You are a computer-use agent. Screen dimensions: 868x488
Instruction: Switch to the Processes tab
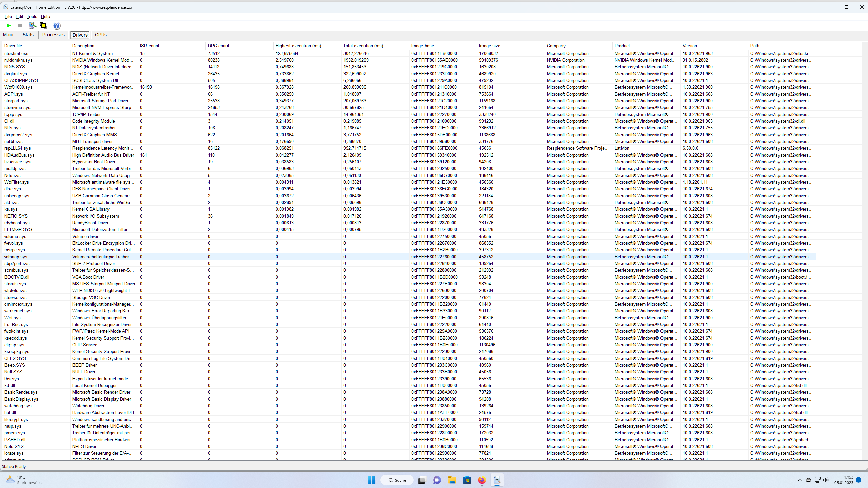click(x=53, y=35)
